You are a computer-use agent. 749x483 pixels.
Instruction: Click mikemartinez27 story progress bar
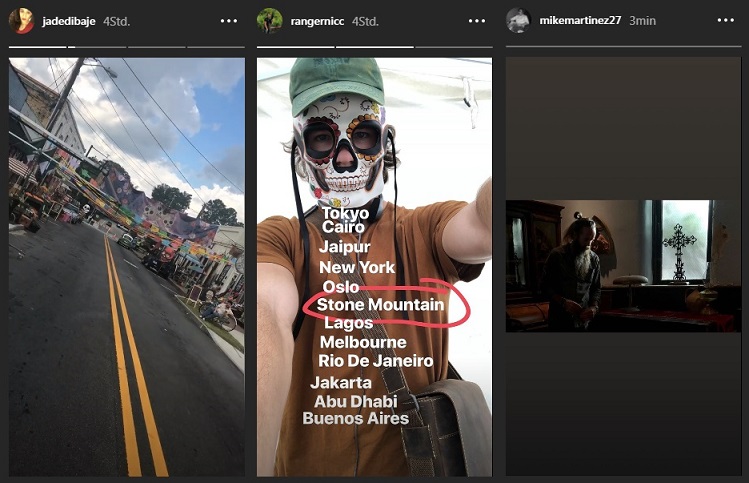click(x=623, y=46)
